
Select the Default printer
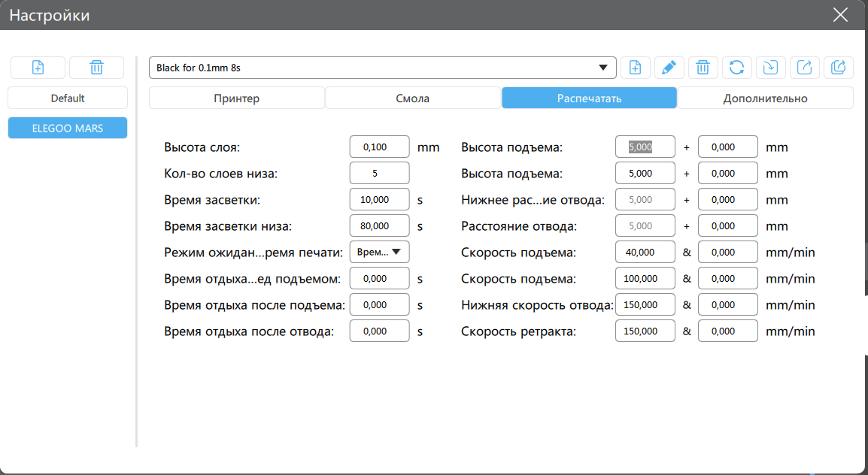(68, 98)
